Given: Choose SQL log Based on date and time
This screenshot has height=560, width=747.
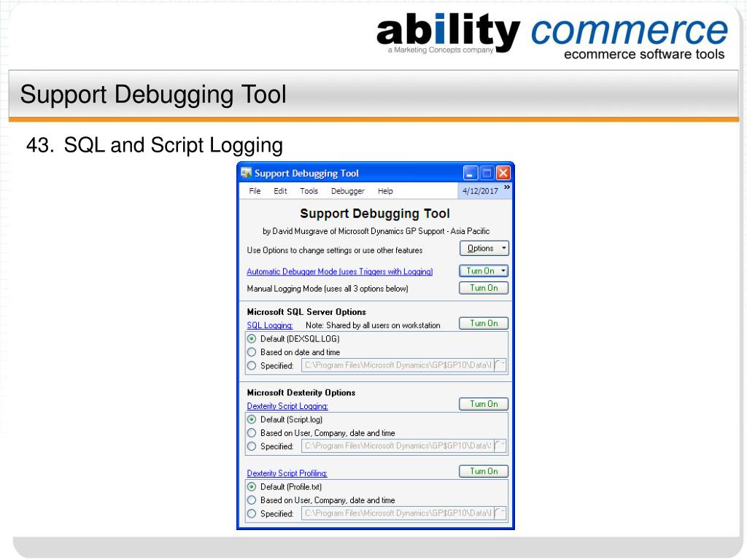Looking at the screenshot, I should pos(252,352).
